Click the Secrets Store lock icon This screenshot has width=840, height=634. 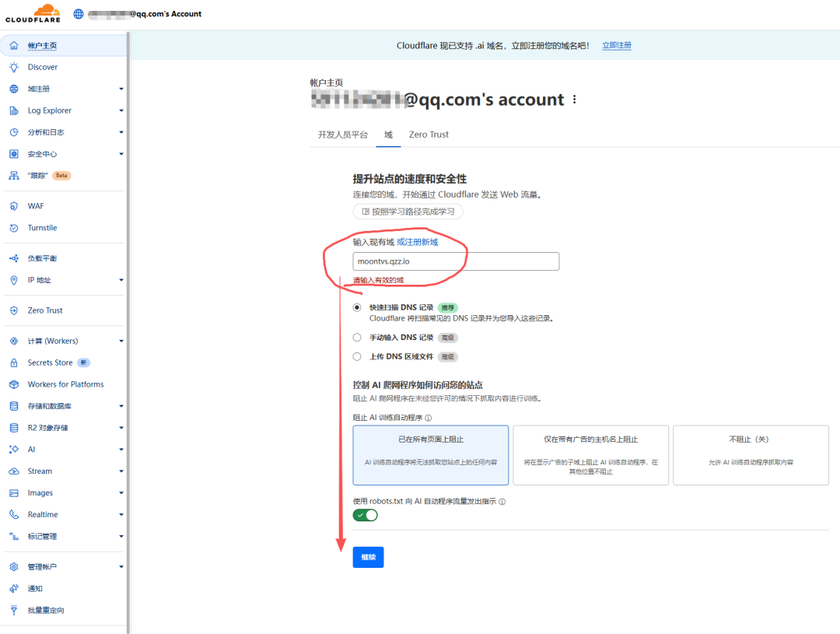pos(13,363)
